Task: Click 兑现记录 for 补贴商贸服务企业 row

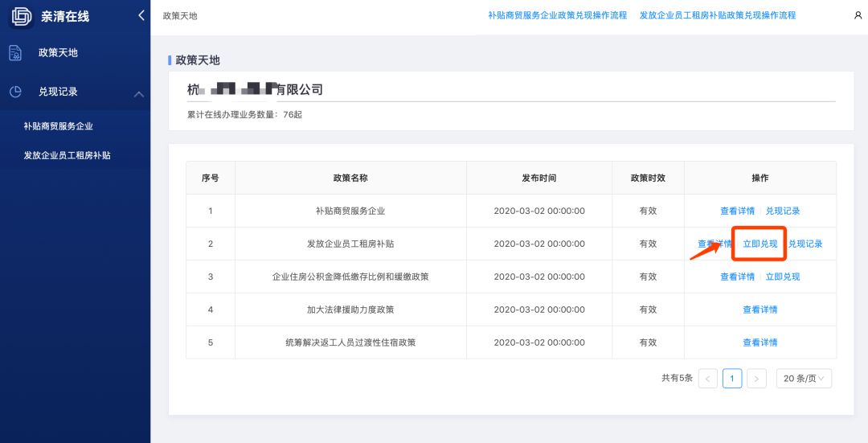Action: 783,211
